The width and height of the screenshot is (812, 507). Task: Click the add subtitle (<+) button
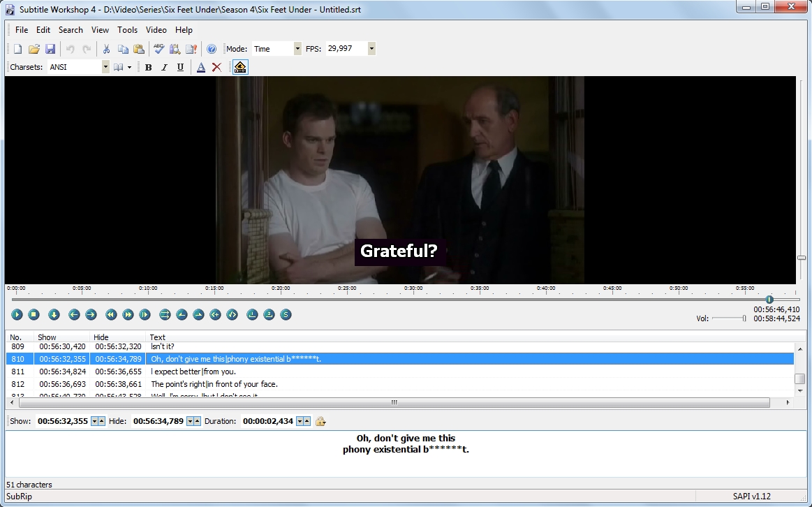click(x=216, y=314)
